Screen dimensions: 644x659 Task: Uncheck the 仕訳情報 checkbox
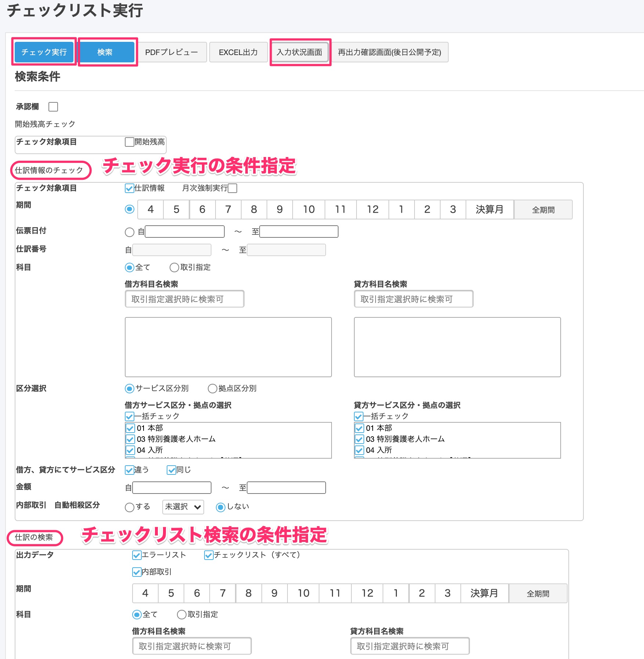[128, 188]
